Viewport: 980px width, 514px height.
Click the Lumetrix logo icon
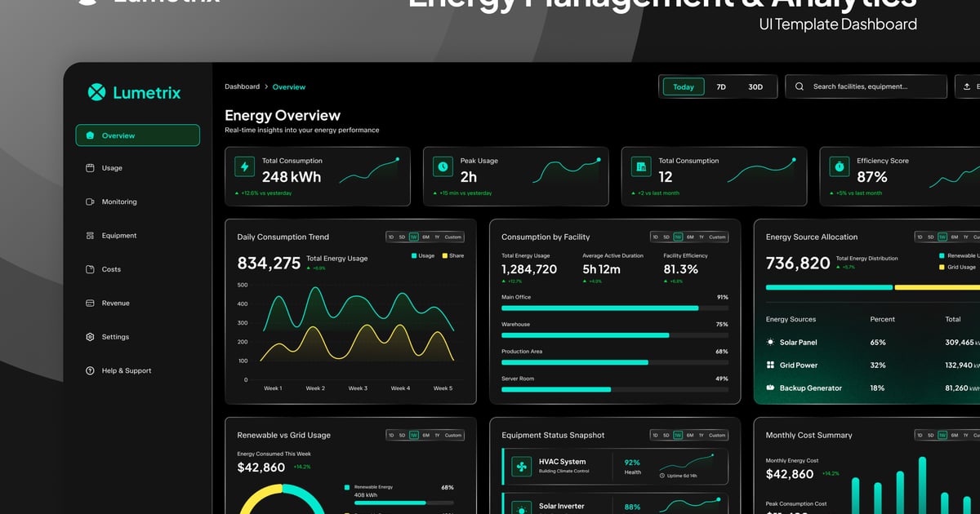click(x=96, y=92)
